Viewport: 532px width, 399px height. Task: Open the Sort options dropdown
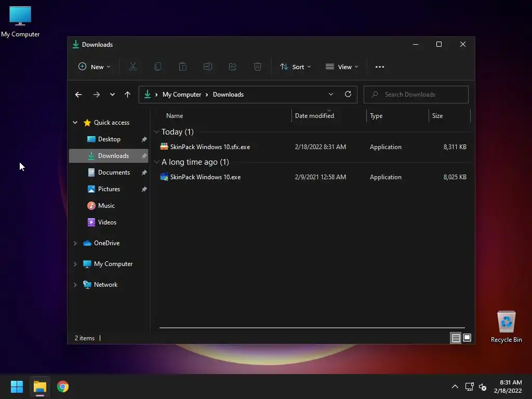tap(295, 67)
